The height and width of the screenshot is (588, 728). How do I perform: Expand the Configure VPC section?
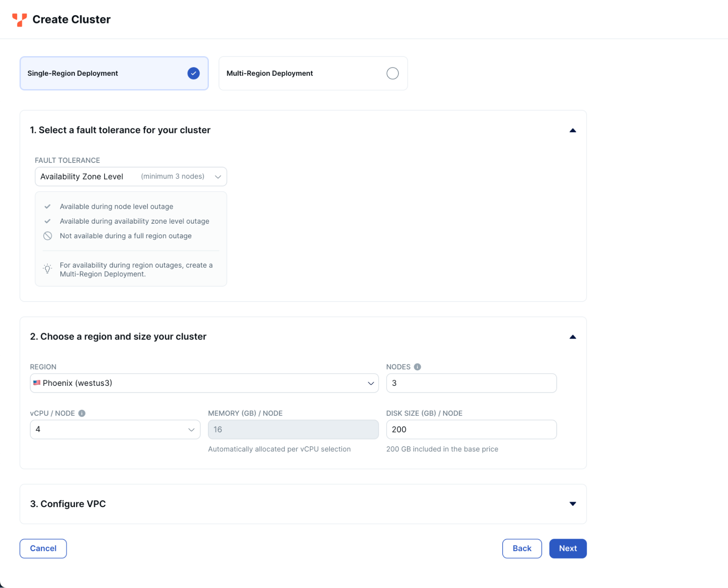click(572, 504)
